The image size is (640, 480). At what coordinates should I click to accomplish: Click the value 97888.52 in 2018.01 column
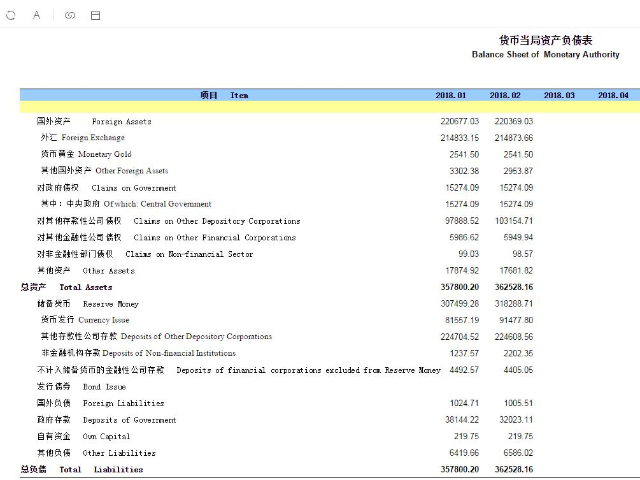point(462,221)
